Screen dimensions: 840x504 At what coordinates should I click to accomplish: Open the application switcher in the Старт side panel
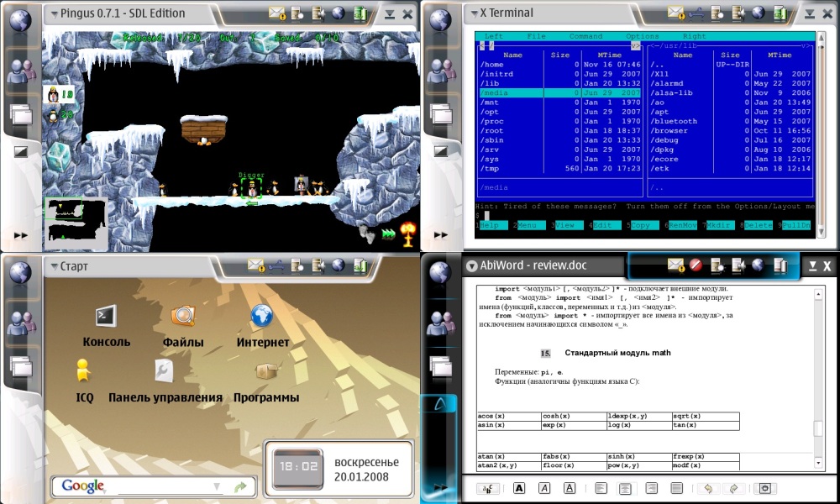click(22, 367)
